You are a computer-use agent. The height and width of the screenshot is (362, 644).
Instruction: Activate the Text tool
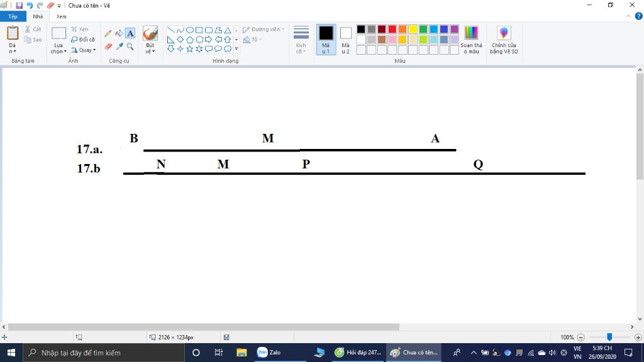point(130,33)
